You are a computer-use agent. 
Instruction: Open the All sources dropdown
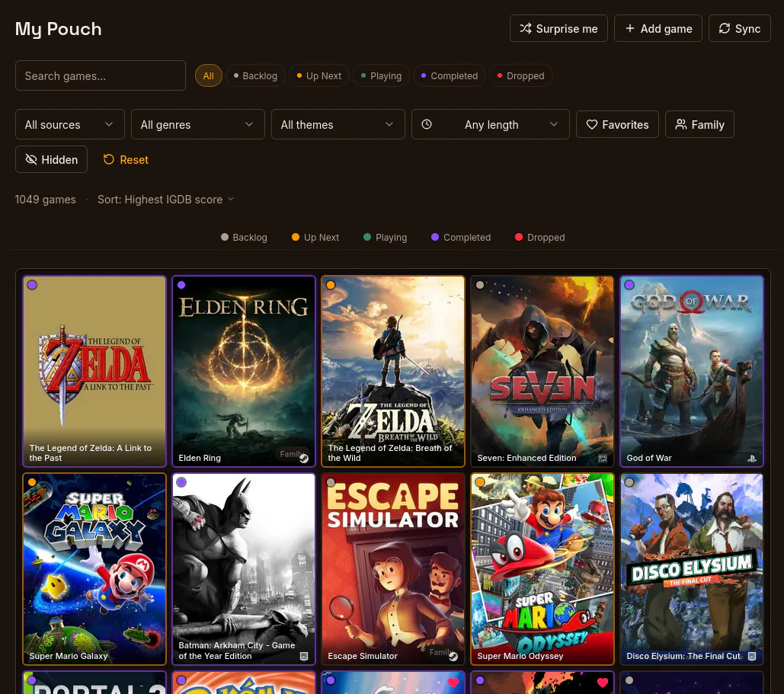(70, 124)
